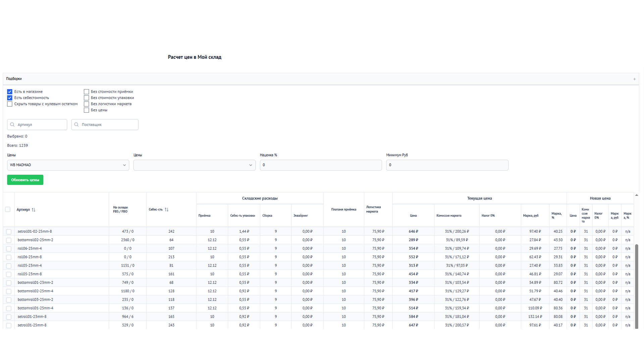The height and width of the screenshot is (362, 644).
Task: Click article name roll06-25mm-8
Action: point(30,257)
